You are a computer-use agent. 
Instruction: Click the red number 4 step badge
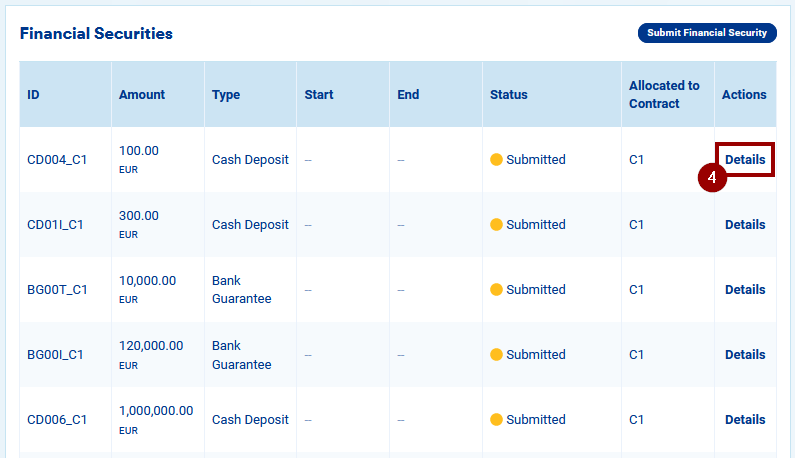(x=711, y=177)
